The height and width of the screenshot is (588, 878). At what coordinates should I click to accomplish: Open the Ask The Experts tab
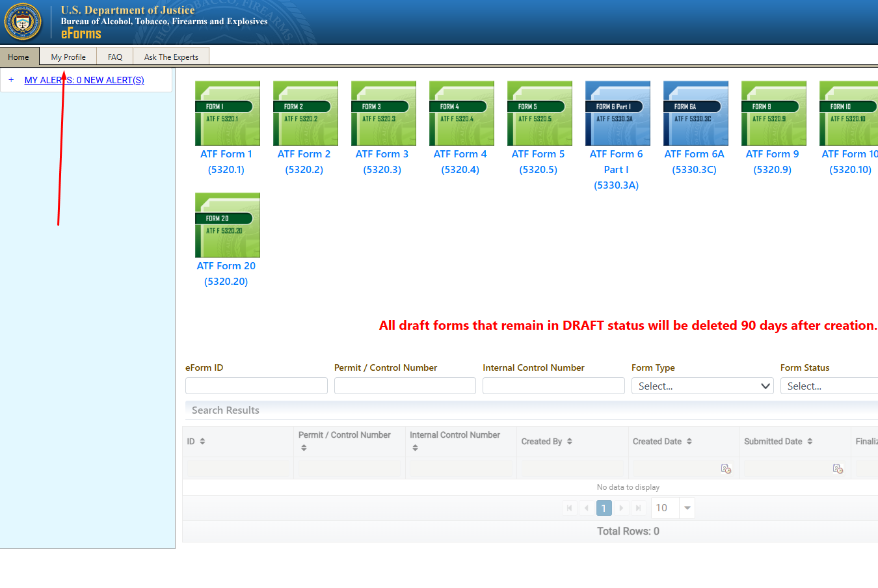click(171, 57)
